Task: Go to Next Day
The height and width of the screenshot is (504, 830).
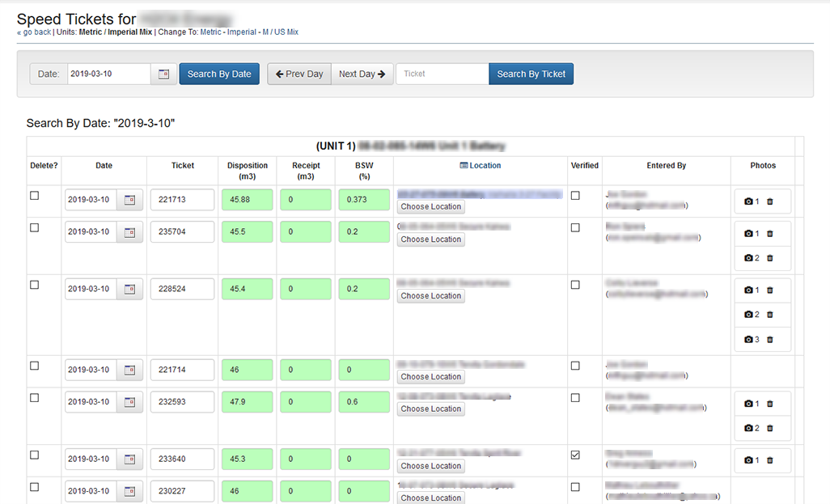Action: (x=362, y=74)
